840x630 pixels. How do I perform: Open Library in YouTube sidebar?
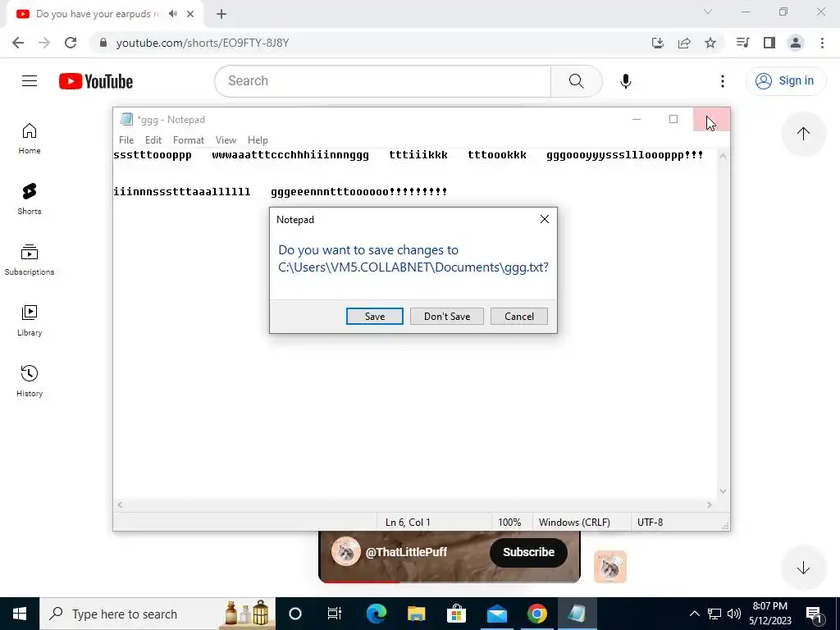(30, 321)
